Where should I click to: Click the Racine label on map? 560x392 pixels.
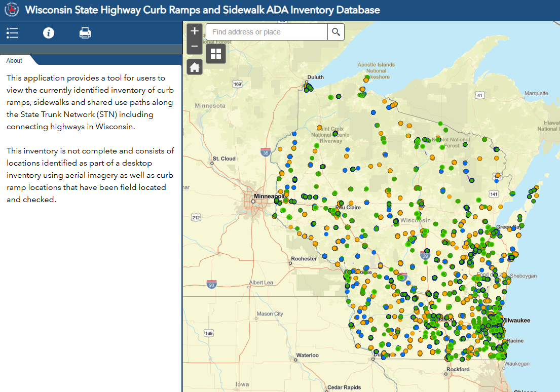tap(515, 340)
